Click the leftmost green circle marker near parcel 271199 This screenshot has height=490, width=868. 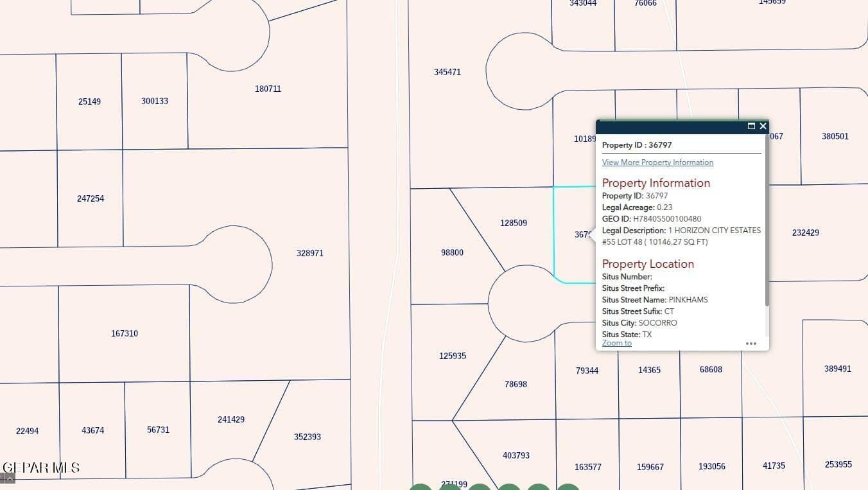click(421, 487)
